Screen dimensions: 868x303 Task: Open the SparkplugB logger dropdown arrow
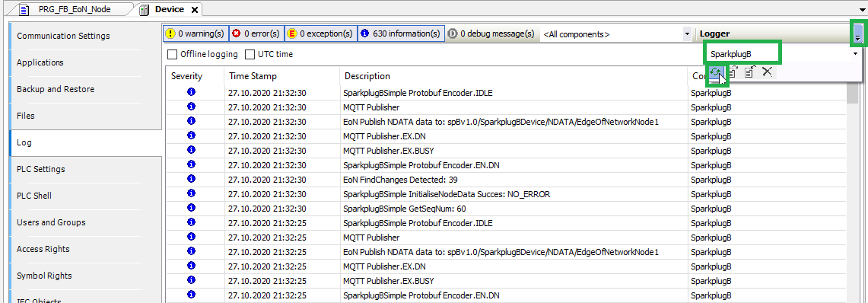pos(855,54)
